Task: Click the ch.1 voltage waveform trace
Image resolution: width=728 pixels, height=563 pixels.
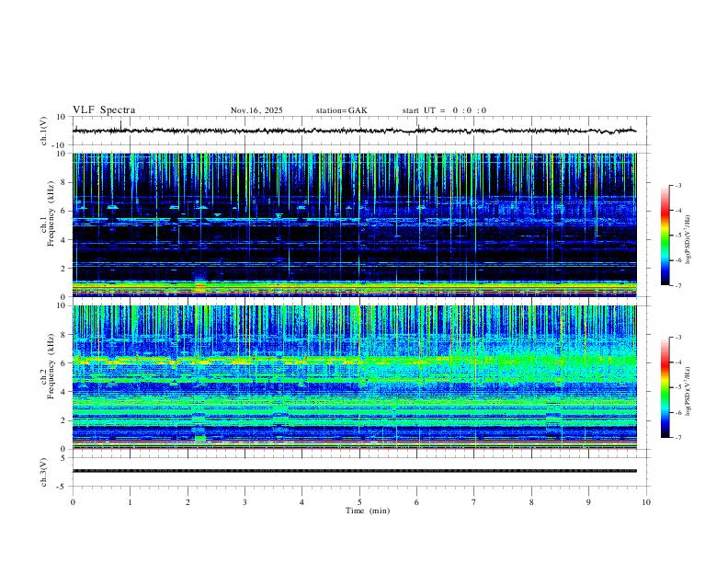Action: pos(354,131)
